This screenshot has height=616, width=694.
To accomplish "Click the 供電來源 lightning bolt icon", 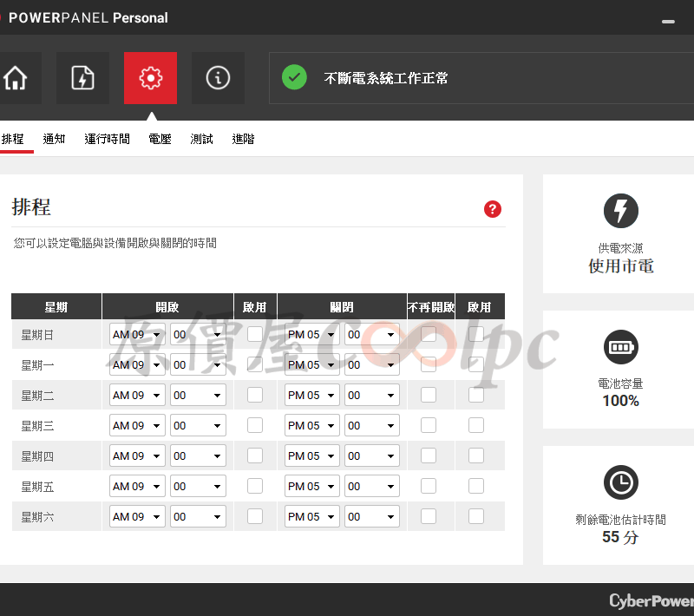I will (x=621, y=211).
